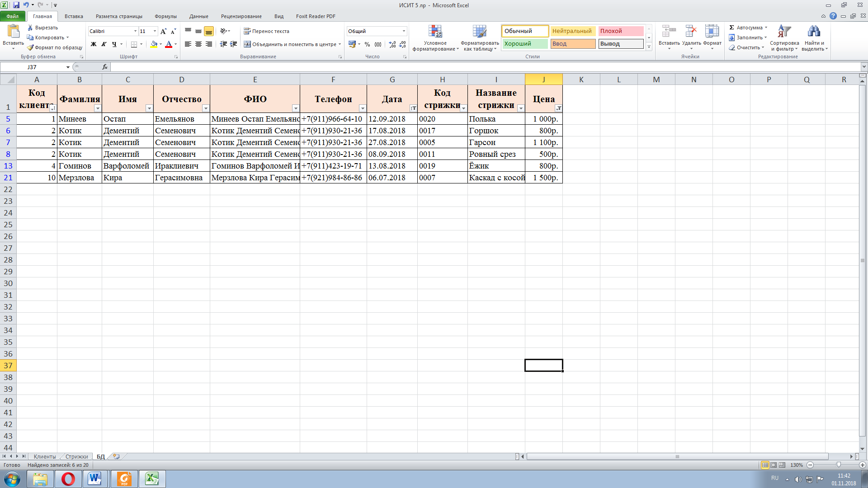Click the Merge and Center icon
This screenshot has height=488, width=868.
pyautogui.click(x=247, y=44)
